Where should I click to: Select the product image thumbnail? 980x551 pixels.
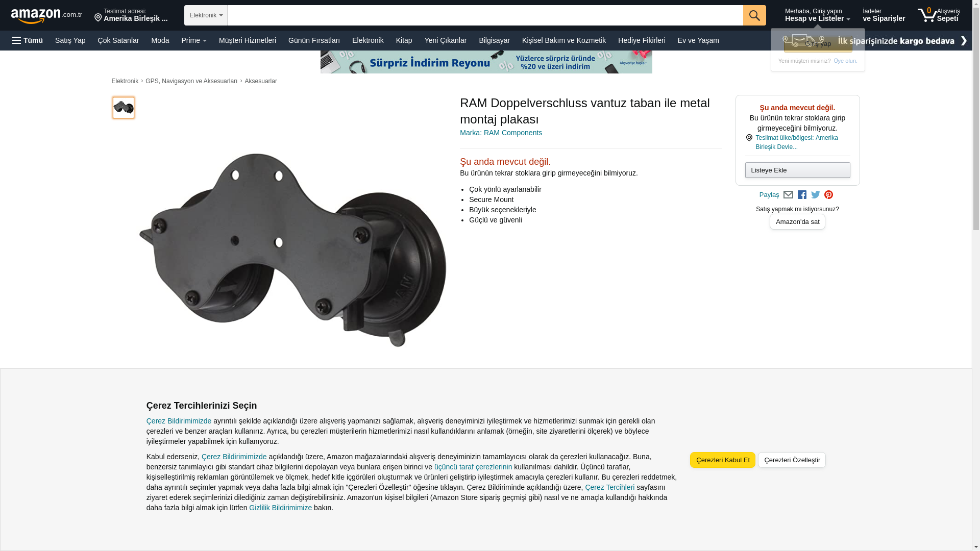(x=124, y=108)
